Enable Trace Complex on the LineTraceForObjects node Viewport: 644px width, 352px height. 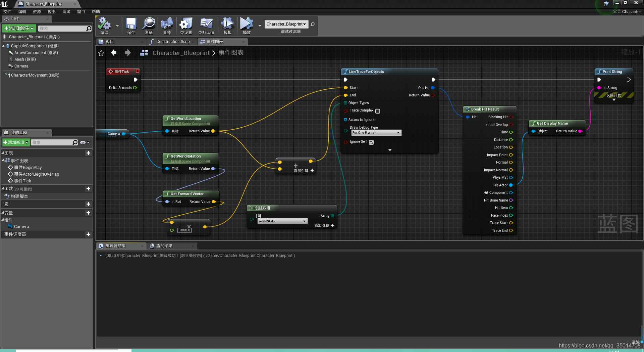point(378,111)
